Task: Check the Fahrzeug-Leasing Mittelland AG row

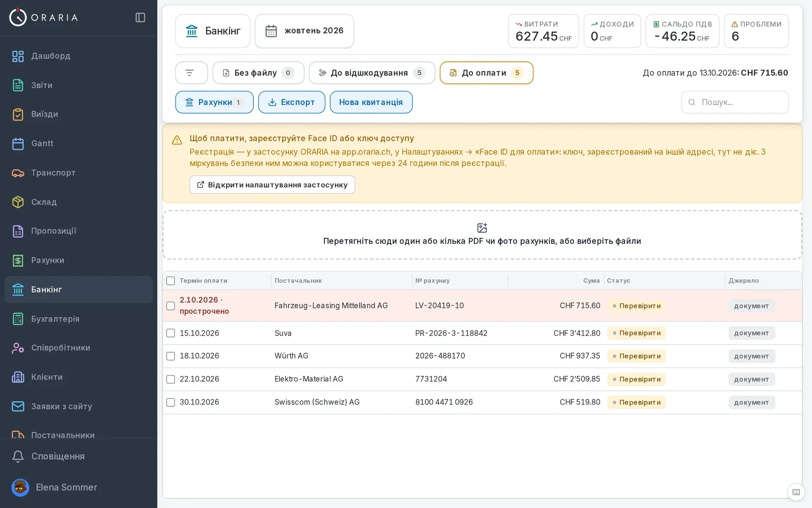Action: click(170, 306)
